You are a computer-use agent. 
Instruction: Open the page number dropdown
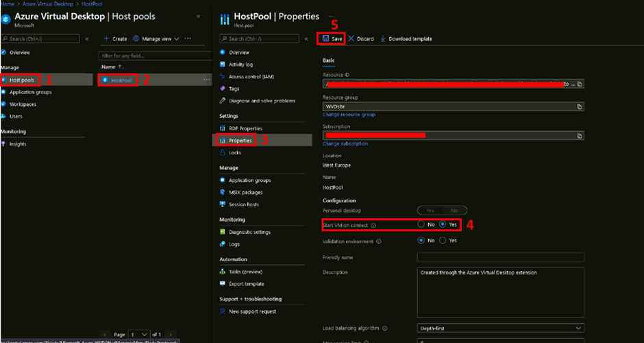[139, 334]
